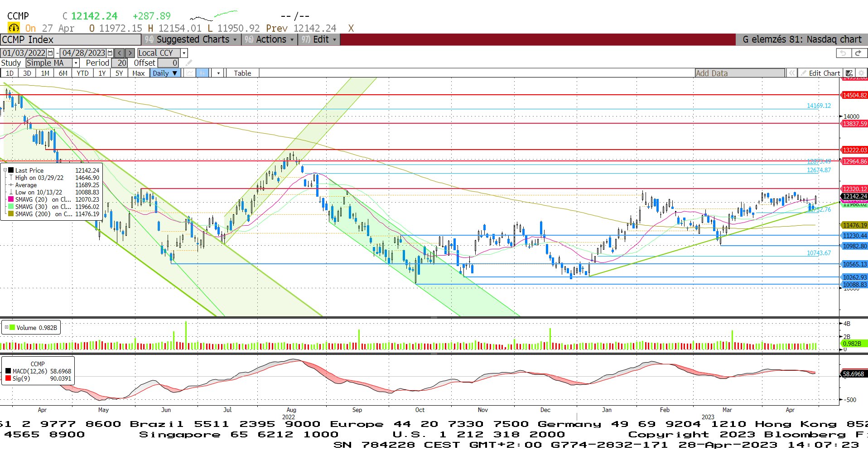Image resolution: width=868 pixels, height=470 pixels.
Task: Shift date range forward with right arrow
Action: tap(130, 53)
